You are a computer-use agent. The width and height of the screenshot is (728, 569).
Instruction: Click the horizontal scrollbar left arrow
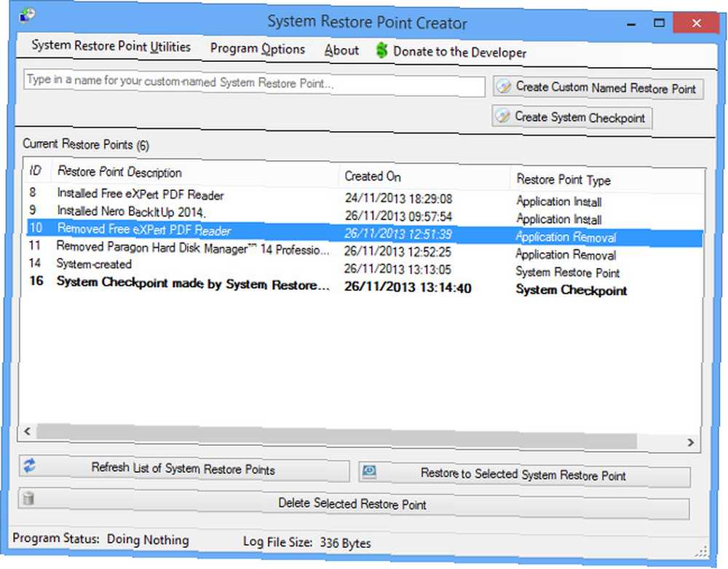click(28, 431)
